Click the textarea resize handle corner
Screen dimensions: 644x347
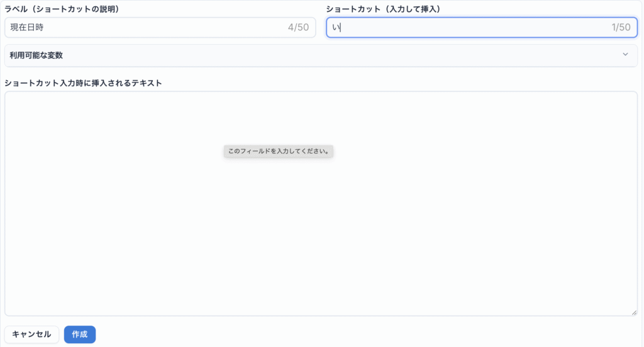[x=635, y=312]
